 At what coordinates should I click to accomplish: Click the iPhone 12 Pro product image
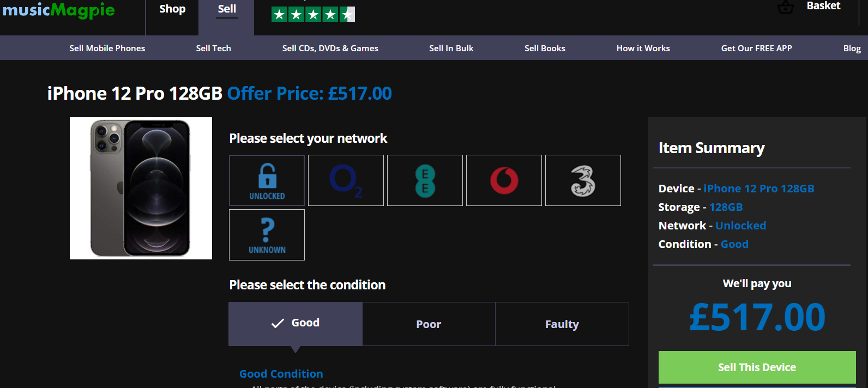click(141, 188)
